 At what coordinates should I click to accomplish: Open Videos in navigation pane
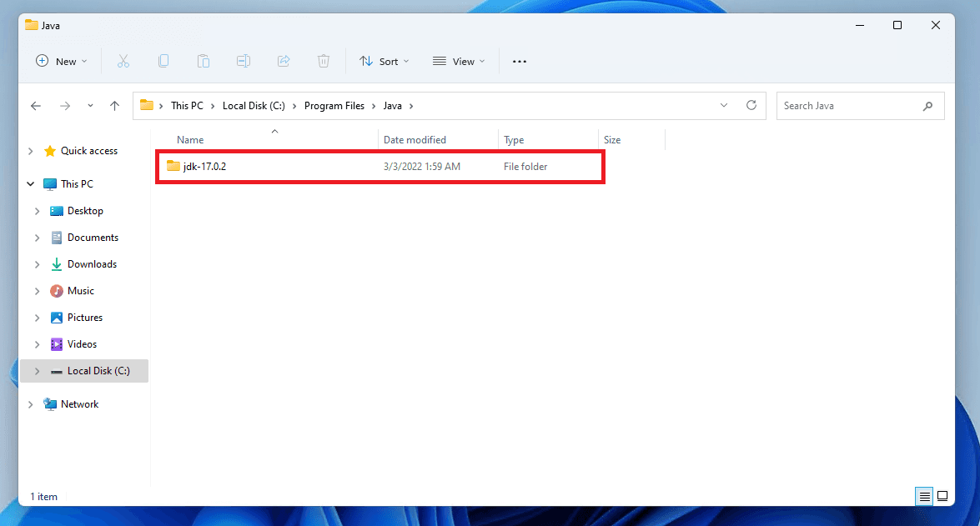click(82, 344)
